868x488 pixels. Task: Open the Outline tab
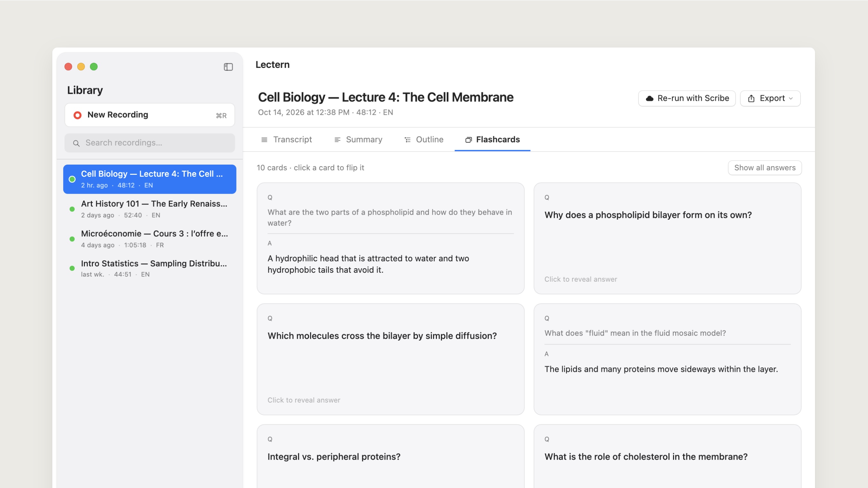(x=423, y=139)
